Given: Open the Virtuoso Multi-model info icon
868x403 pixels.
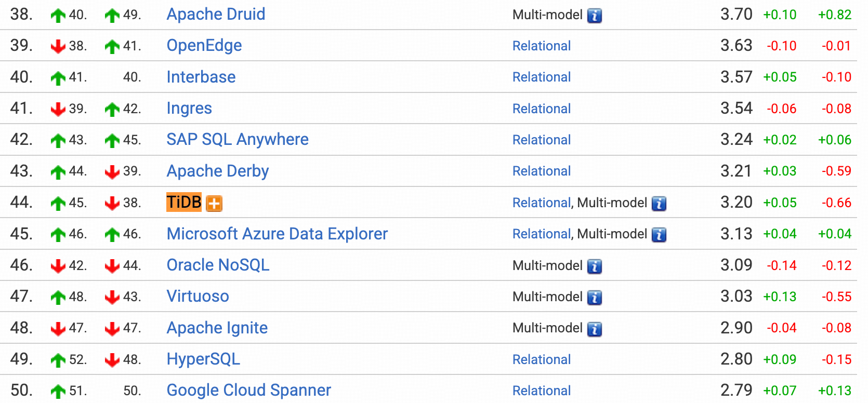Looking at the screenshot, I should pyautogui.click(x=595, y=298).
